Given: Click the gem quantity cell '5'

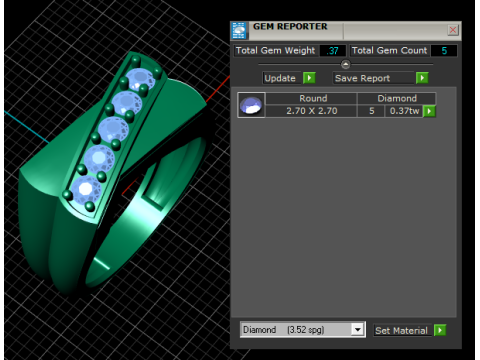Looking at the screenshot, I should [371, 111].
